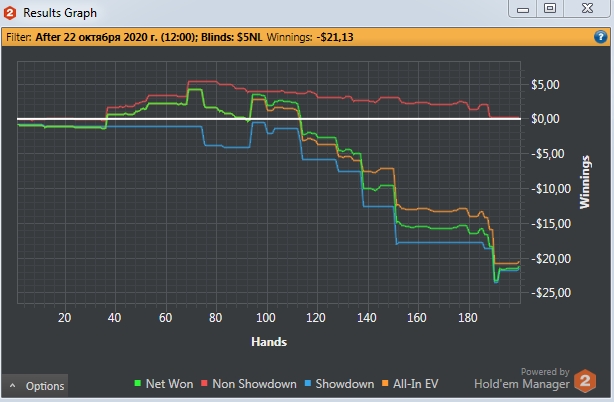Click the Hold'em Manager 2 logo badge
The image size is (614, 402).
click(585, 381)
